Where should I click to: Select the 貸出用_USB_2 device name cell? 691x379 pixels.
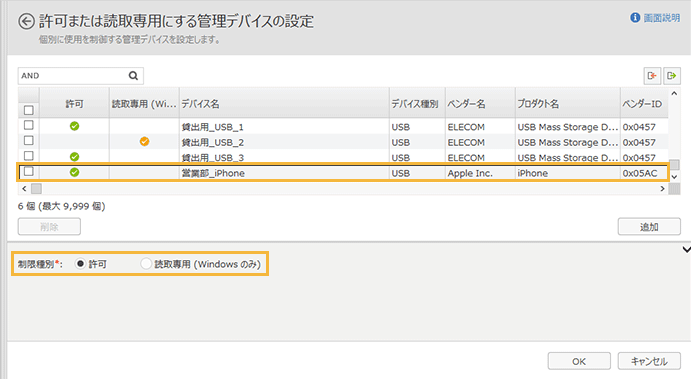[x=284, y=142]
